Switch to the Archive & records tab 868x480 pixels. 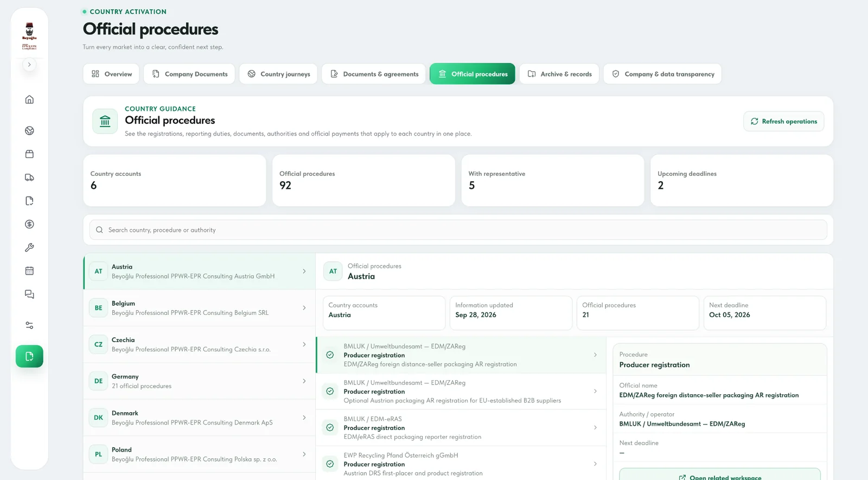point(559,74)
